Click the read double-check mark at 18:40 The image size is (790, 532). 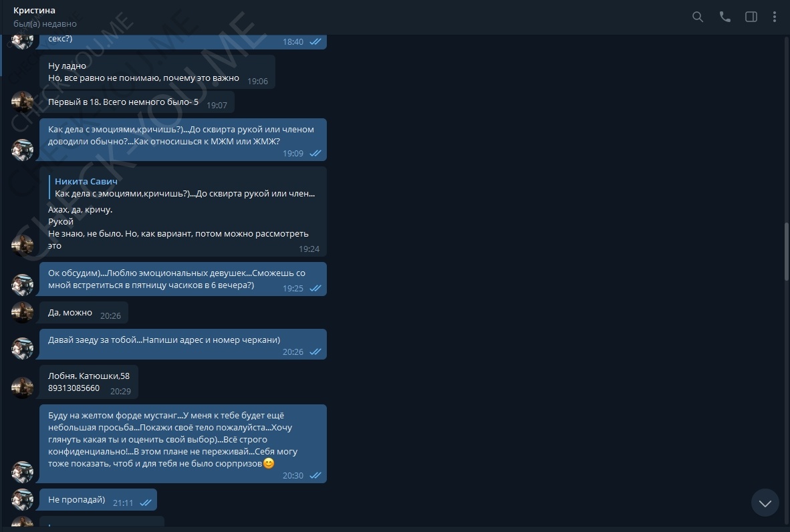click(x=315, y=42)
